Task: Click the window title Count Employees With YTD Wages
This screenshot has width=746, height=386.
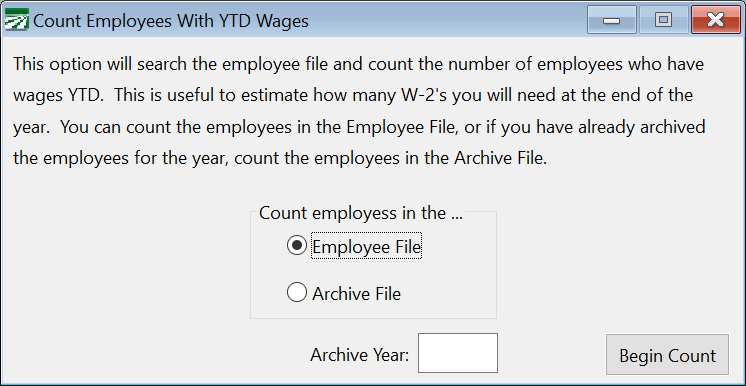Action: click(x=171, y=21)
